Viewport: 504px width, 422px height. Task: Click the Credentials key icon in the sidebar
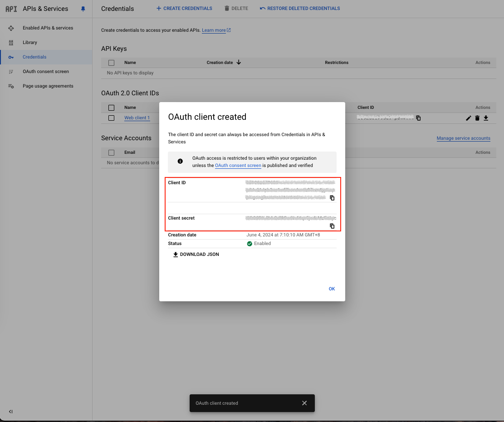pyautogui.click(x=11, y=57)
